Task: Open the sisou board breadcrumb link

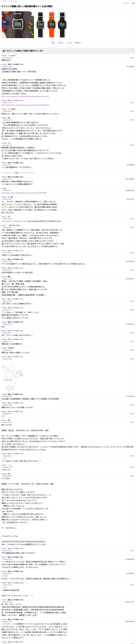Action: (15, 1)
